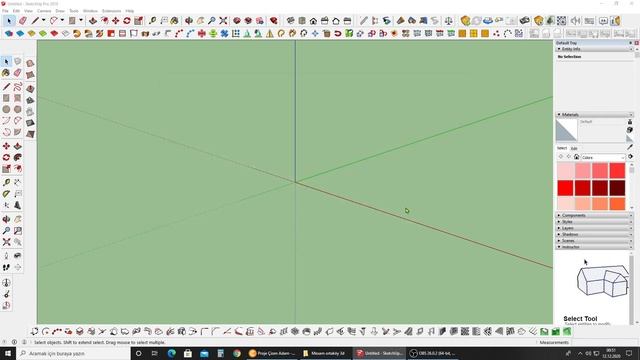Collapse the Entity Info panel
640x360 pixels.
click(595, 49)
